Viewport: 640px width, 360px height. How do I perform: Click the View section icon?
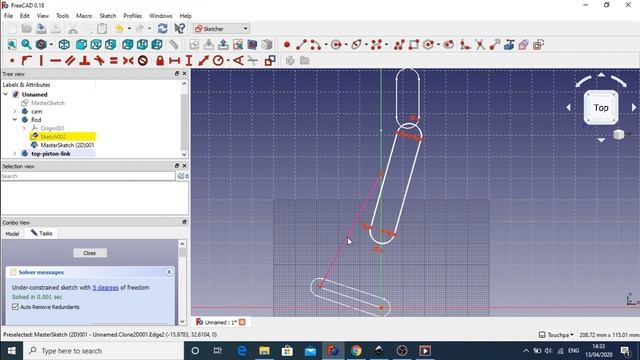tap(252, 45)
